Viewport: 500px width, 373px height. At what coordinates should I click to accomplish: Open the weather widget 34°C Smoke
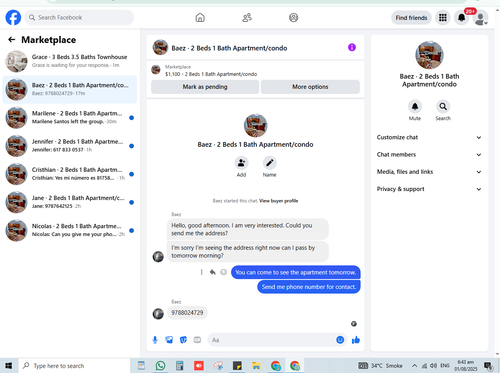[x=380, y=366]
